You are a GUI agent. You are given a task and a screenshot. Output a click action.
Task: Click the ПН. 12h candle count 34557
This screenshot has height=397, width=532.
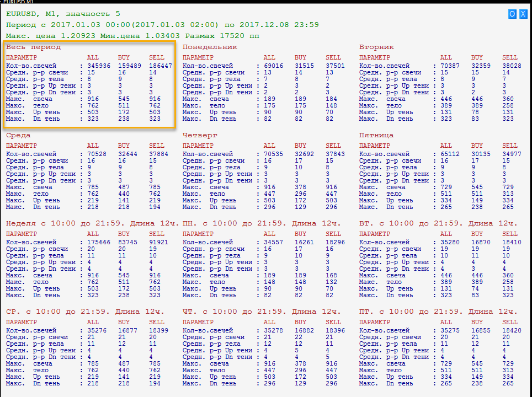pyautogui.click(x=274, y=242)
